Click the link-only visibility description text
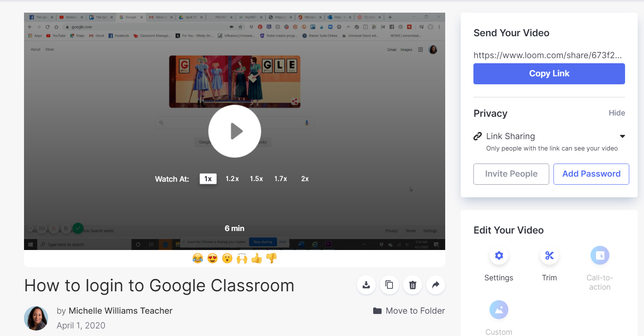Screen dimensions: 644x336 [x=552, y=148]
